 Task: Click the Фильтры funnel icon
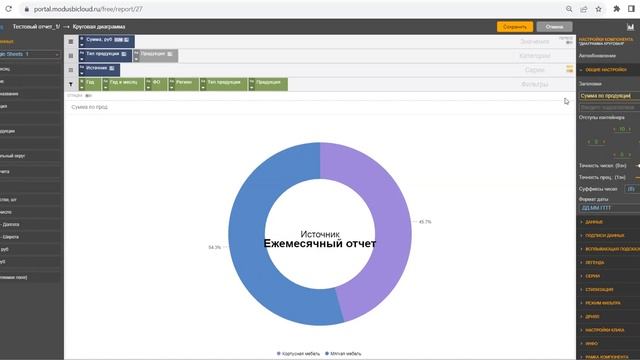pyautogui.click(x=71, y=84)
